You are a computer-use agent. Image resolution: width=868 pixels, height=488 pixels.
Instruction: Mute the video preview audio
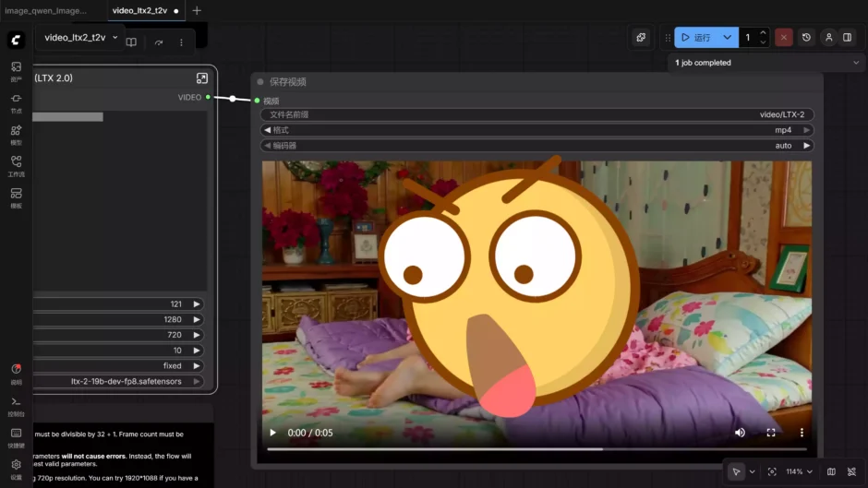point(740,433)
